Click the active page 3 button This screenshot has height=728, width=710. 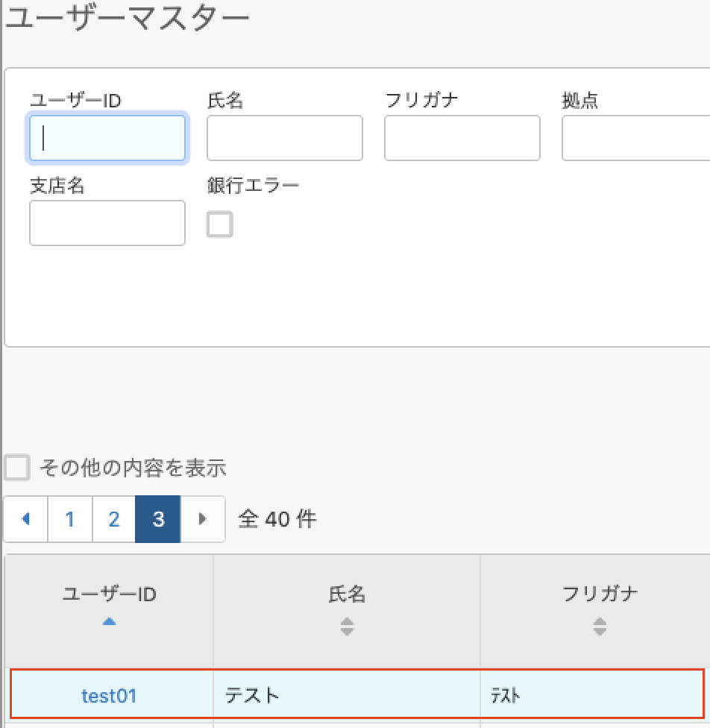[158, 519]
